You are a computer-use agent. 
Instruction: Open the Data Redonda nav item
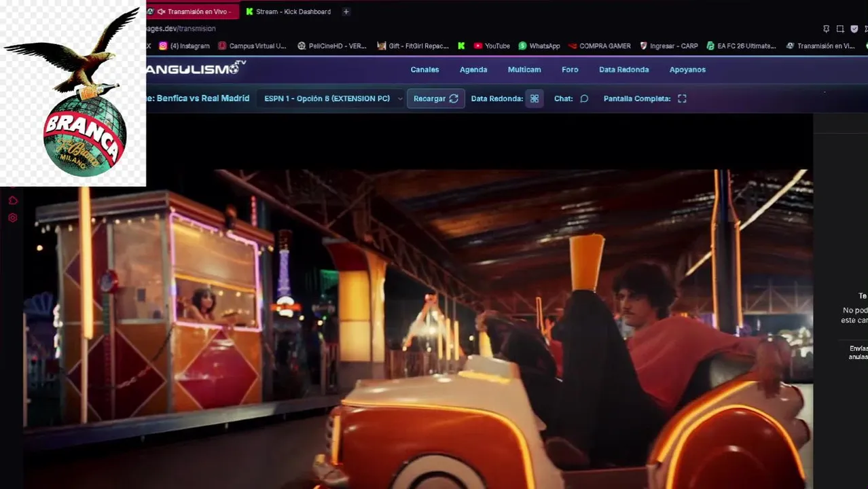click(x=623, y=69)
